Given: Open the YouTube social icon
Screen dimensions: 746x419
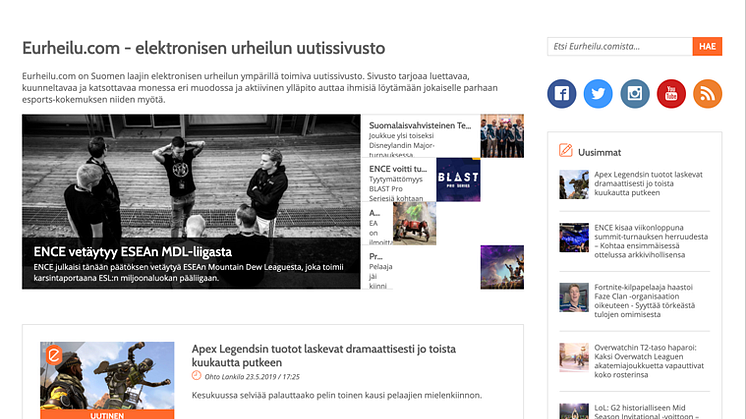Looking at the screenshot, I should click(x=671, y=94).
